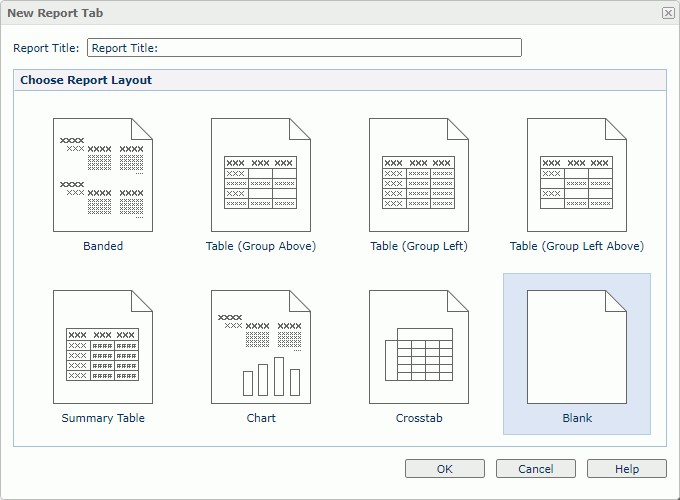The height and width of the screenshot is (500, 680).
Task: Select the Banded layout icon
Action: 103,175
